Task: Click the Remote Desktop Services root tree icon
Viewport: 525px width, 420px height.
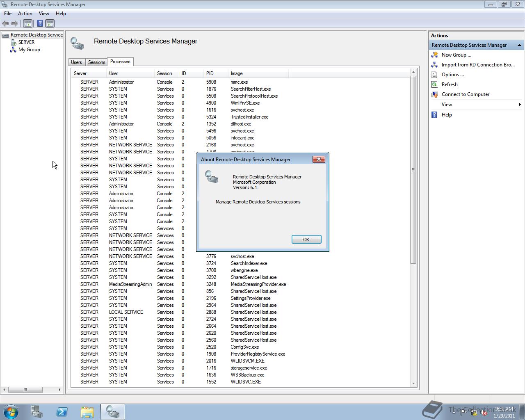Action: click(x=5, y=35)
